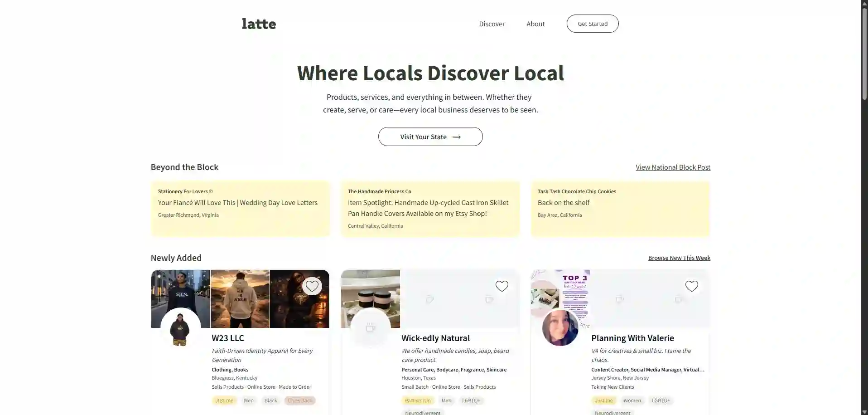Open the Browse New This Week link
Viewport: 868px width, 415px height.
[679, 258]
